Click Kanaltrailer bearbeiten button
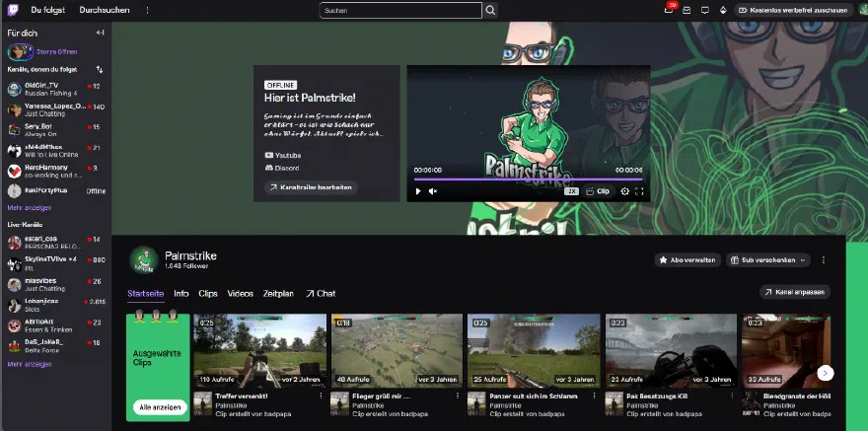The image size is (868, 431). pyautogui.click(x=311, y=187)
